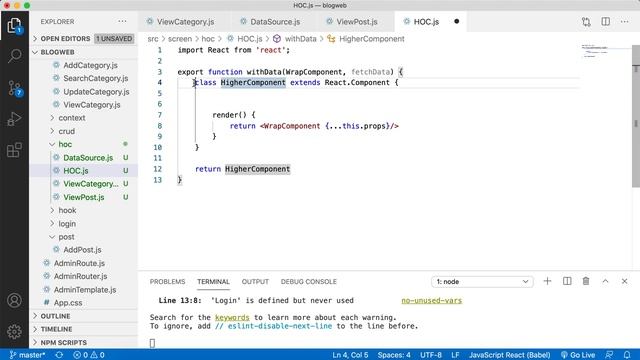Expand the context folder
This screenshot has width=640, height=360.
[x=72, y=118]
